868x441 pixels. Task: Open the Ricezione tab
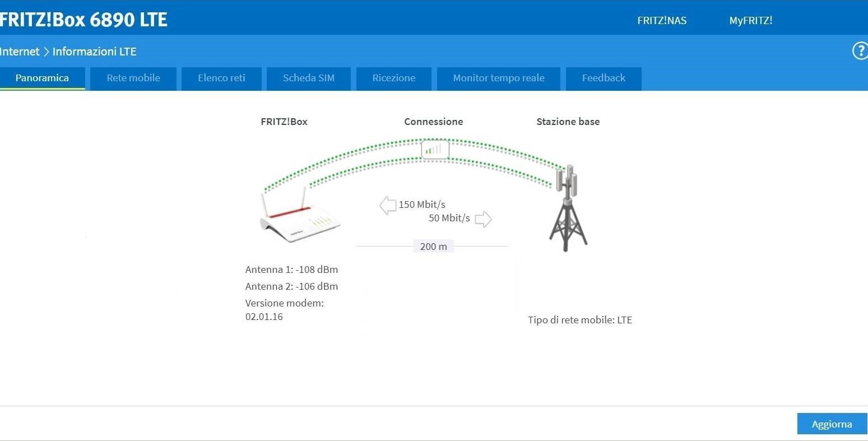tap(394, 78)
